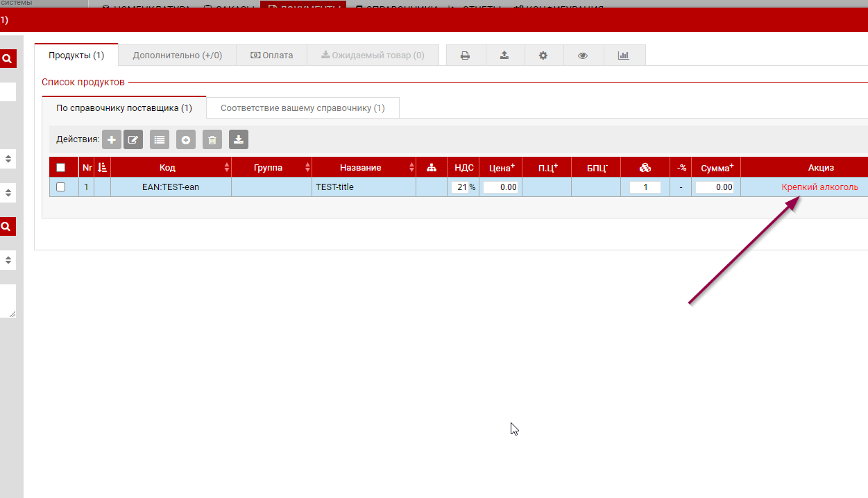Click the list icon in Действия toolbar

pos(160,140)
